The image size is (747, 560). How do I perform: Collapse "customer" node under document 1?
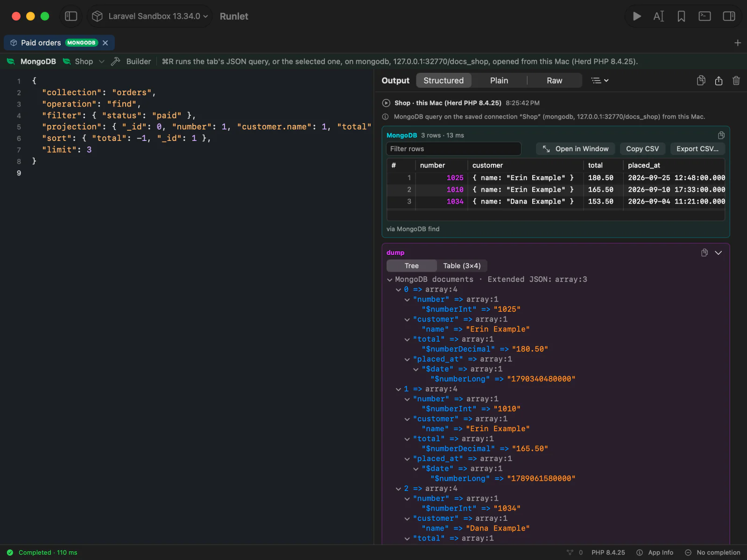(x=407, y=420)
